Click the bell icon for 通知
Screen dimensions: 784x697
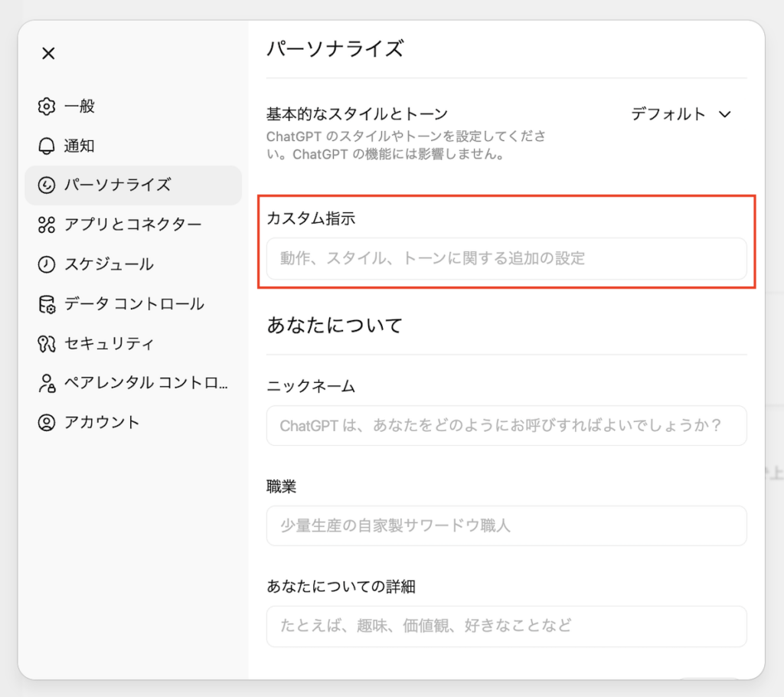coord(47,146)
